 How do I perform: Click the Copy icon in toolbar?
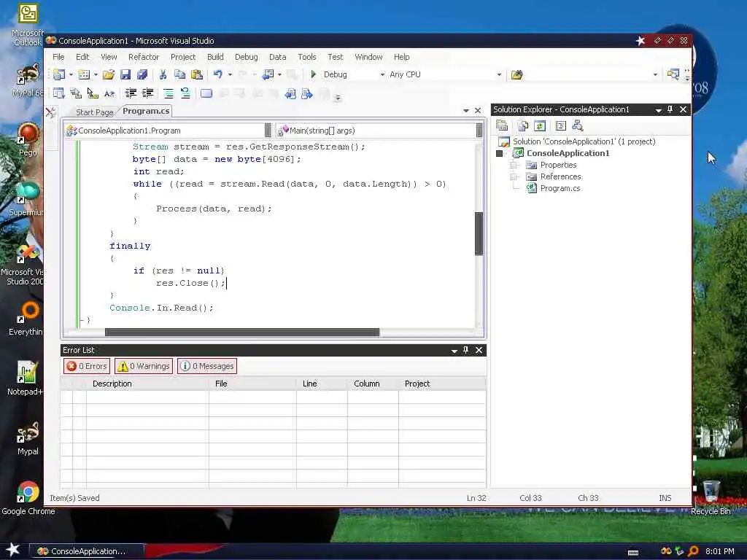tap(179, 74)
